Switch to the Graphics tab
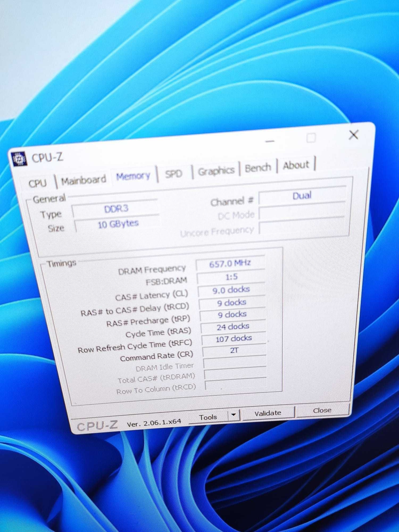The image size is (399, 532). pos(216,171)
